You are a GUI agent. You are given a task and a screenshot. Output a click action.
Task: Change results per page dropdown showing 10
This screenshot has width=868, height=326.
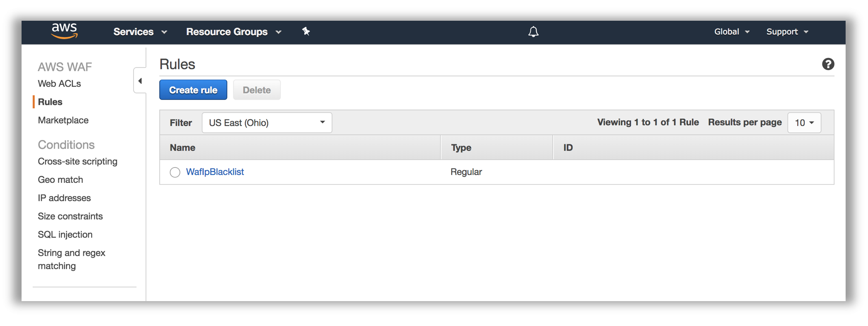pyautogui.click(x=804, y=123)
